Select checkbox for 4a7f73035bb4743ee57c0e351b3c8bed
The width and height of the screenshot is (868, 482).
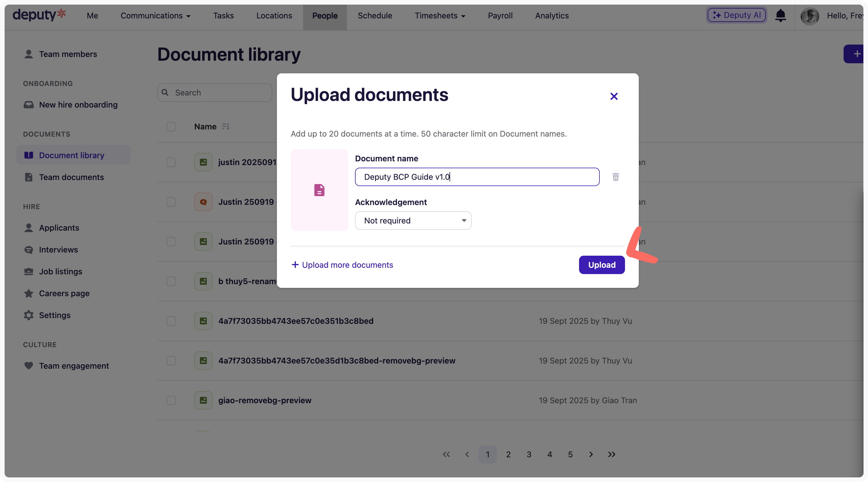171,321
